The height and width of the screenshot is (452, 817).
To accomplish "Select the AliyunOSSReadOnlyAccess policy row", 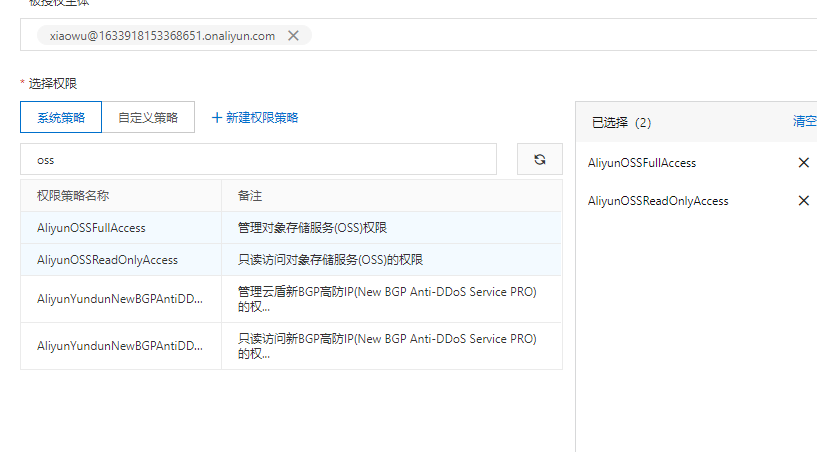I will click(291, 260).
